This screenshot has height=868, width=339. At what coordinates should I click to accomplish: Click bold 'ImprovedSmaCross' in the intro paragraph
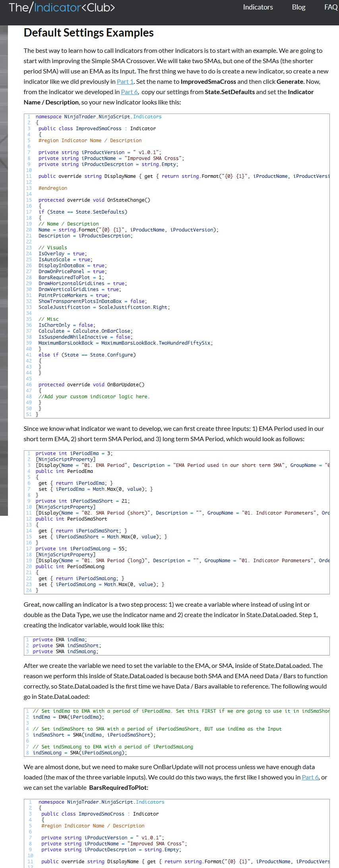tap(209, 81)
